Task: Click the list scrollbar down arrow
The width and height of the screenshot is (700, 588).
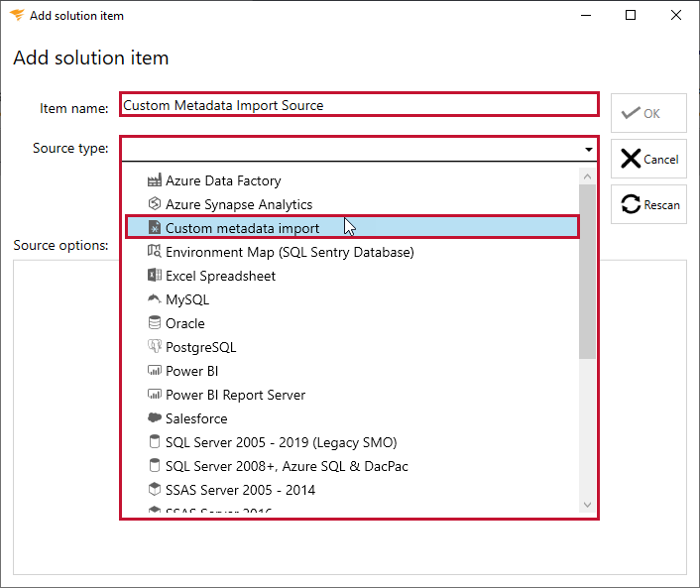Action: pyautogui.click(x=587, y=505)
